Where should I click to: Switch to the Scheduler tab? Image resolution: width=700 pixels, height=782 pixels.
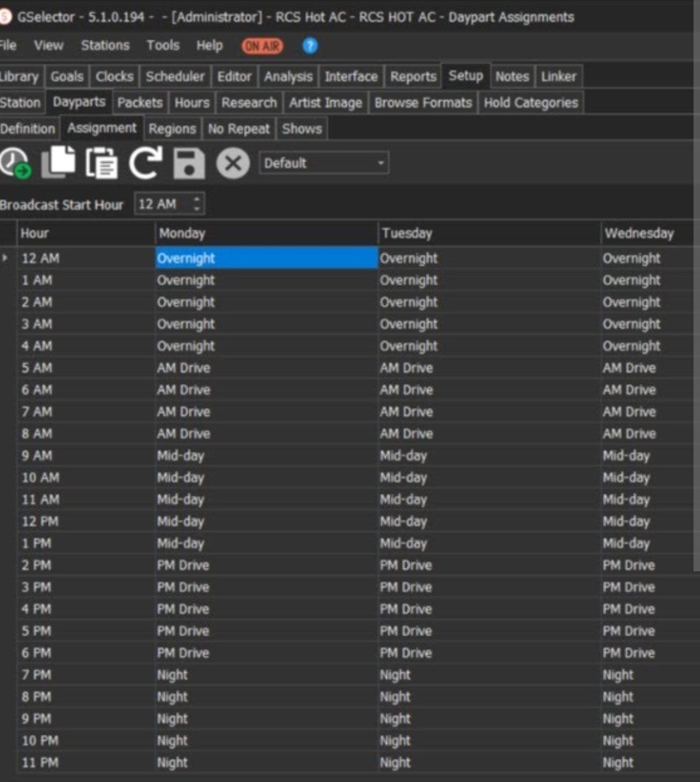point(175,77)
